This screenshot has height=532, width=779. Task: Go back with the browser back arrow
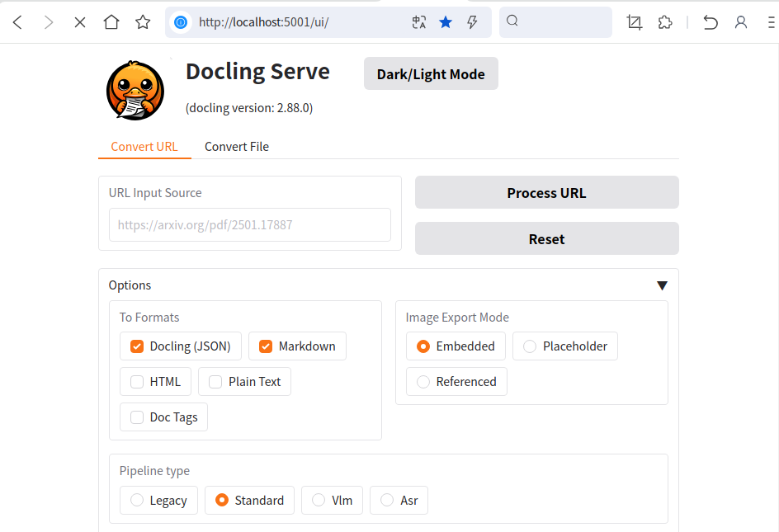(17, 22)
